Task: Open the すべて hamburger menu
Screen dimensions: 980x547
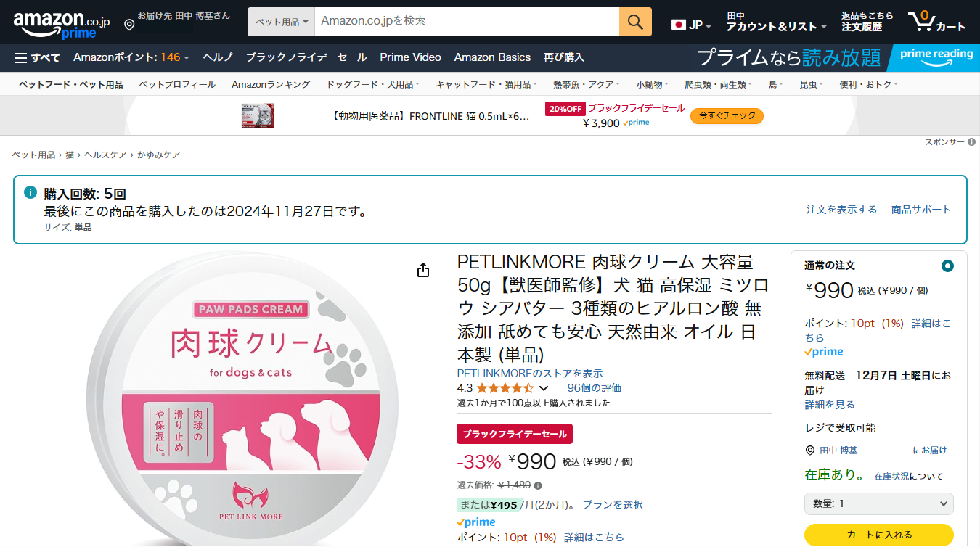Action: point(37,57)
